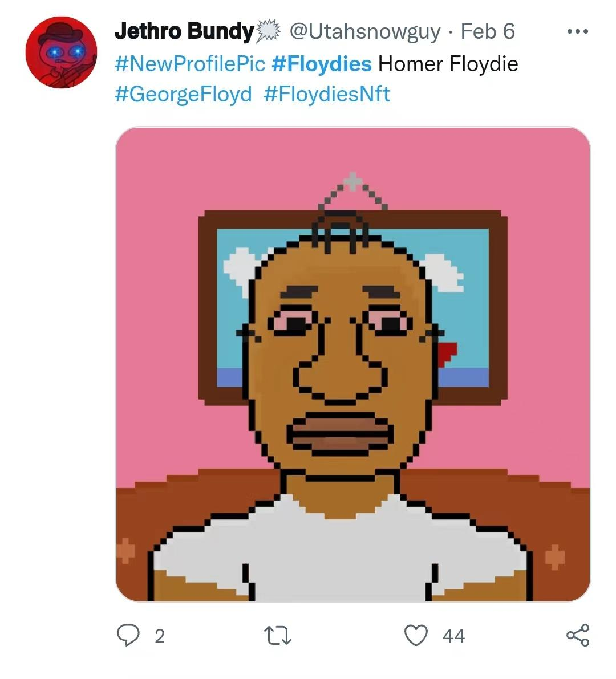The width and height of the screenshot is (616, 679).
Task: Click the reply count showing "2"
Action: pyautogui.click(x=160, y=635)
